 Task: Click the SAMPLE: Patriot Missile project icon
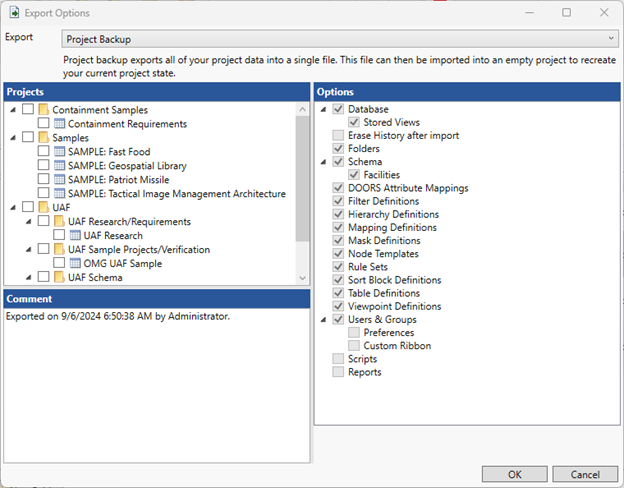(x=59, y=180)
